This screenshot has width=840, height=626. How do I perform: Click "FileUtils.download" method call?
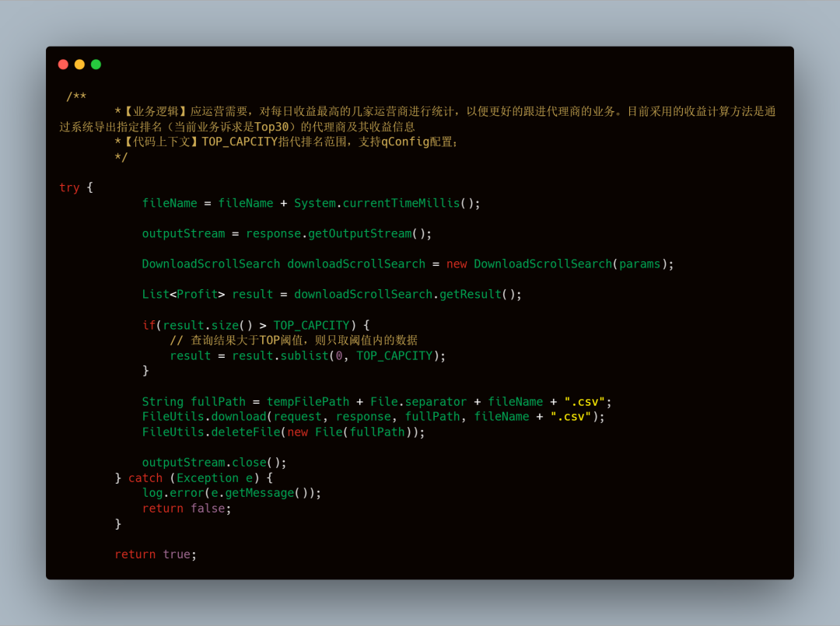point(204,417)
